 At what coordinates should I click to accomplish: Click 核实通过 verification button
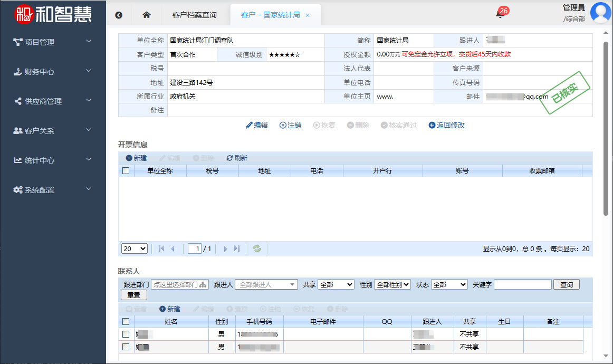[399, 125]
